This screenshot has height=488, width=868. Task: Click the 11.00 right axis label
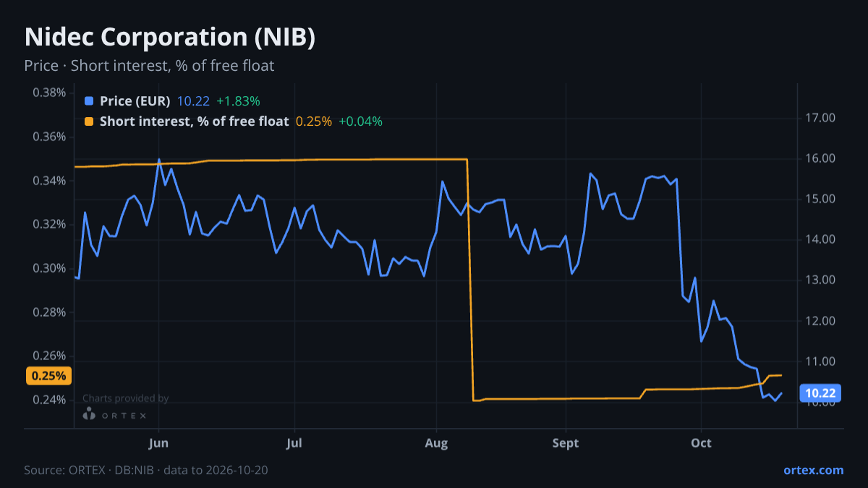click(x=820, y=361)
